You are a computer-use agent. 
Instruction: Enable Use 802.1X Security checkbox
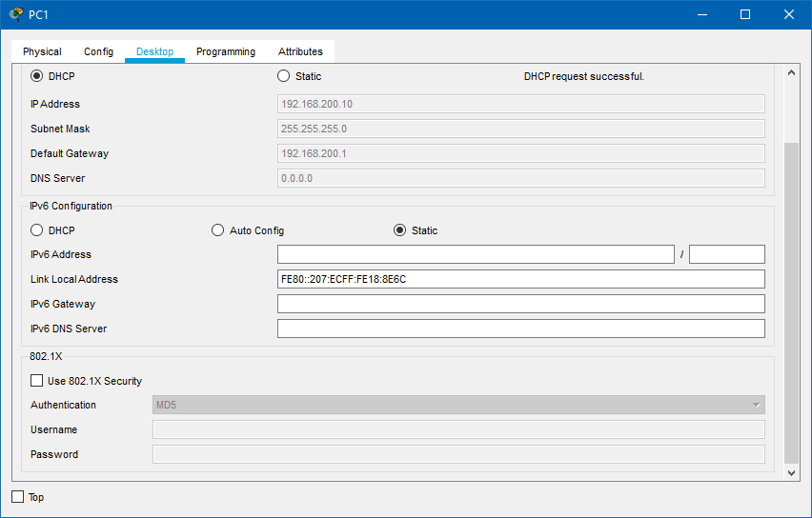tap(37, 381)
